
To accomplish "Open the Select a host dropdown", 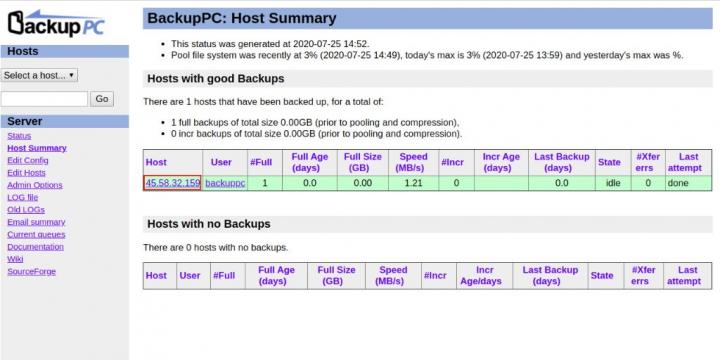I will pos(39,75).
